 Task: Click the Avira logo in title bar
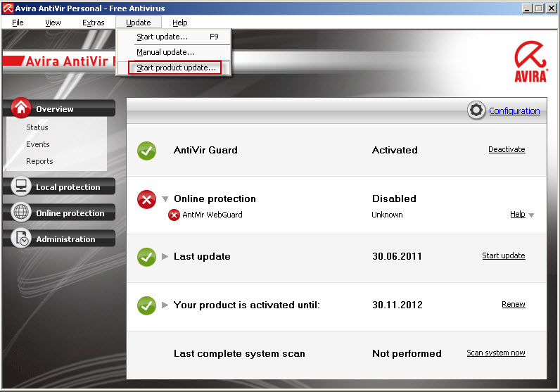coord(8,8)
